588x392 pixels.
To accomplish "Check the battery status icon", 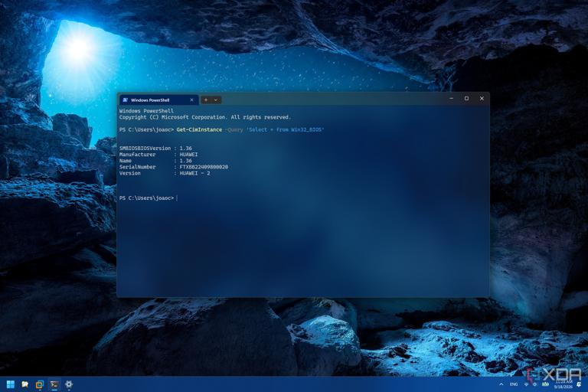I will click(x=545, y=384).
